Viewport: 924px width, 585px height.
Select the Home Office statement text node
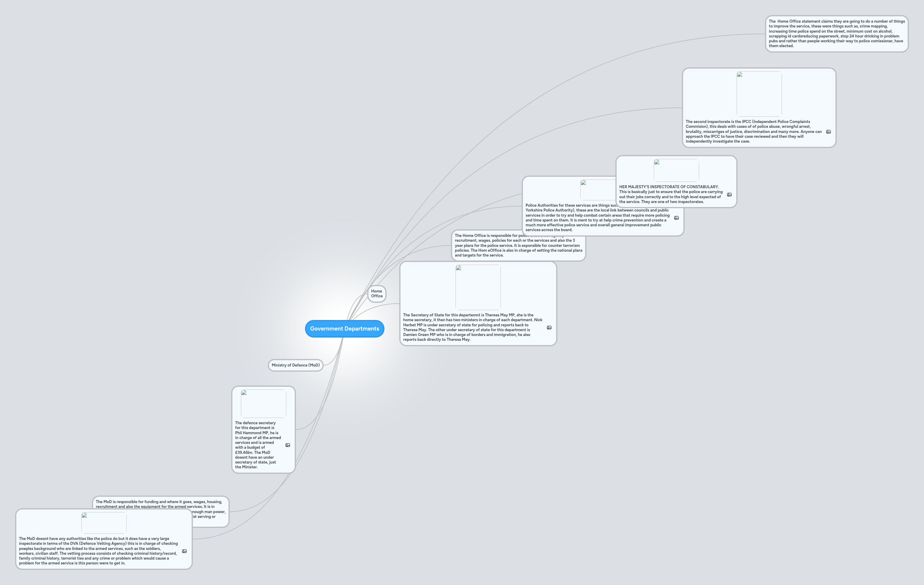pos(837,34)
